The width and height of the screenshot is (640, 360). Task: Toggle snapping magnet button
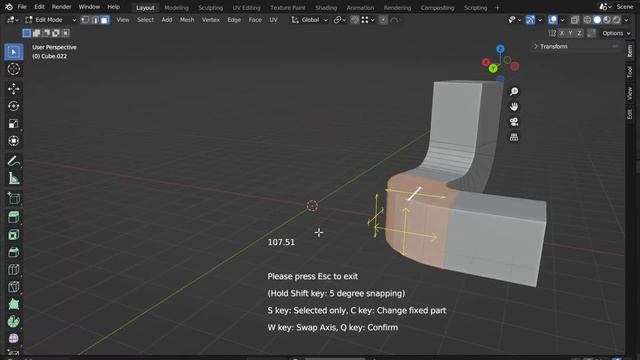(x=355, y=20)
